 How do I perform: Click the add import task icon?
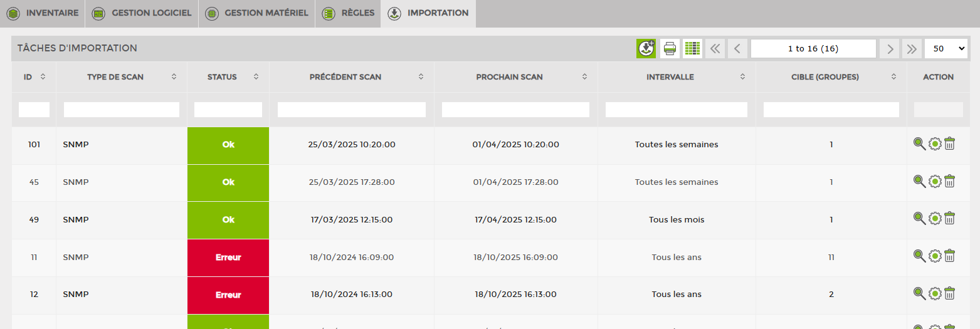click(x=646, y=48)
